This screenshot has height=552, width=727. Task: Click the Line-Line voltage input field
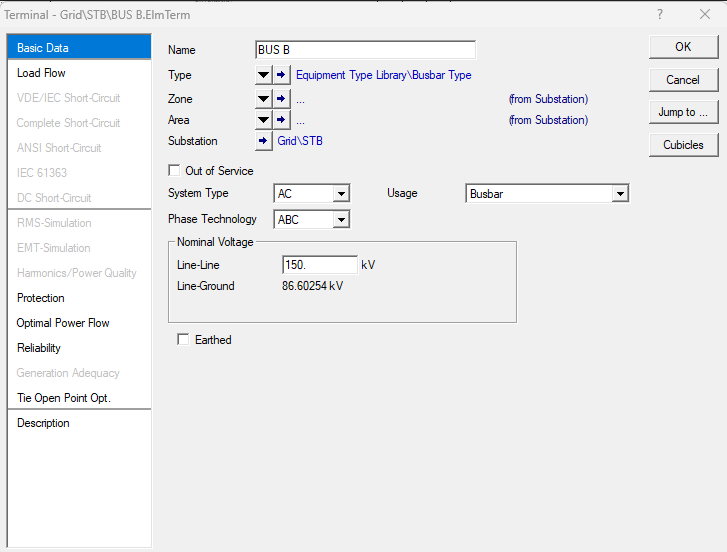tap(320, 265)
